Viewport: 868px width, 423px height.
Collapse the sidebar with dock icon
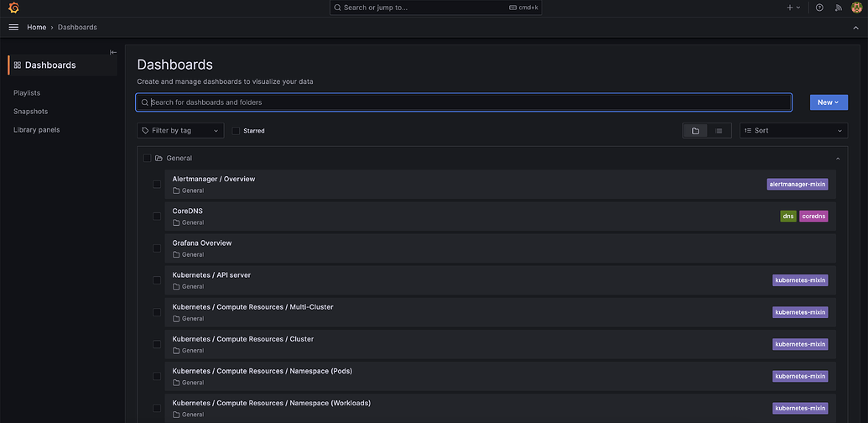[x=113, y=52]
